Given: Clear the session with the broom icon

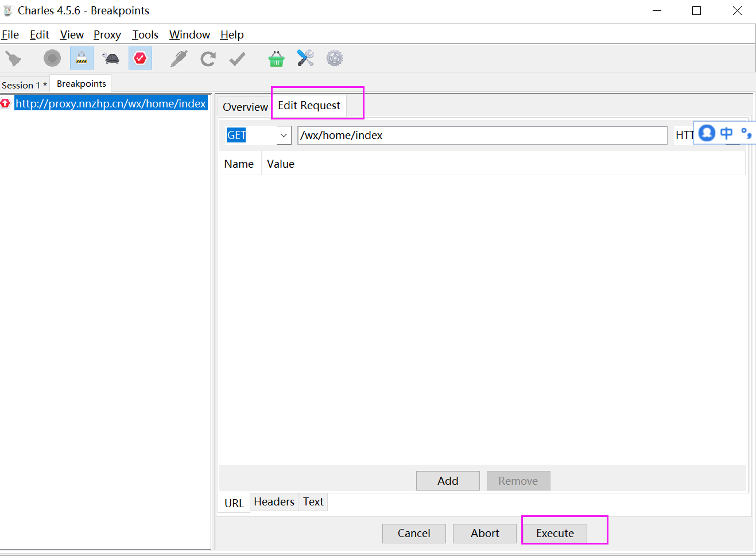Looking at the screenshot, I should pyautogui.click(x=13, y=59).
